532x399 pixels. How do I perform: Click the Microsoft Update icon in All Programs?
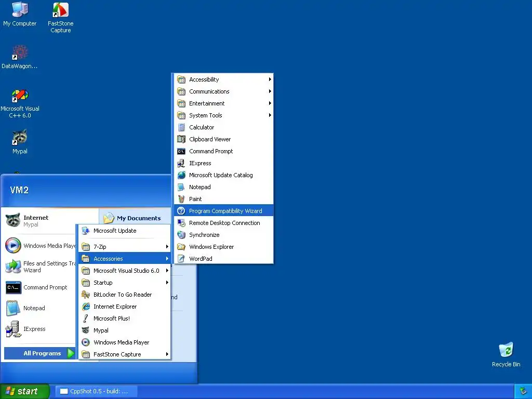86,231
